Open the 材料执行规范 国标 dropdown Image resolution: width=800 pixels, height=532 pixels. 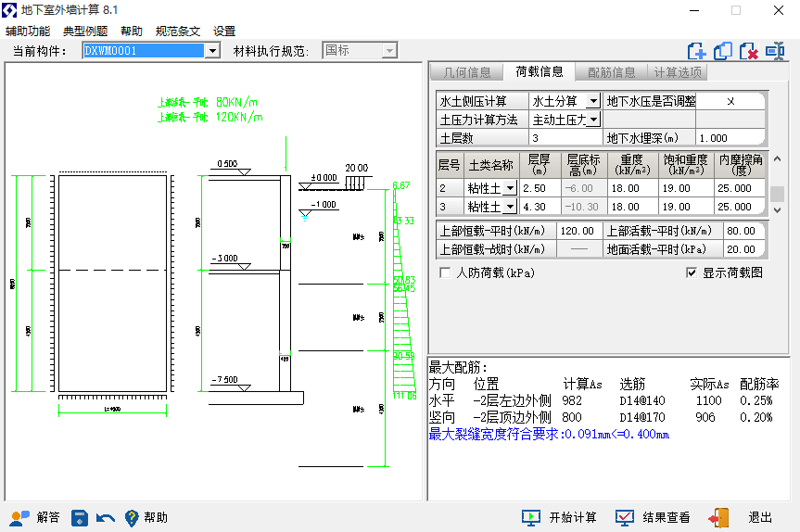click(389, 50)
